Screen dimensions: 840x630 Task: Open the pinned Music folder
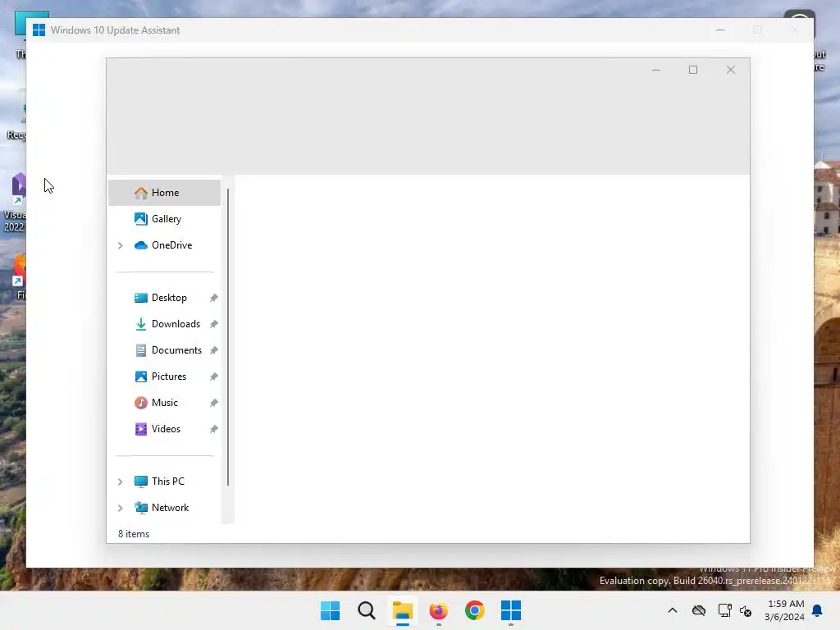tap(164, 403)
